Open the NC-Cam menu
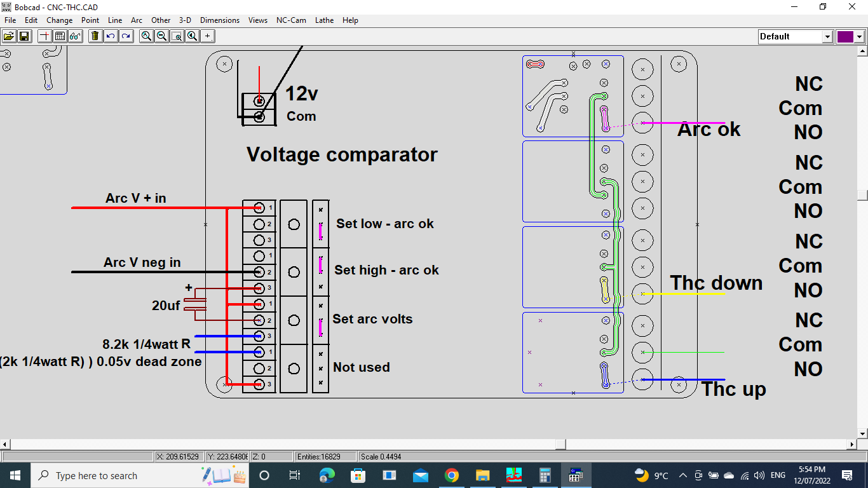 (x=291, y=20)
